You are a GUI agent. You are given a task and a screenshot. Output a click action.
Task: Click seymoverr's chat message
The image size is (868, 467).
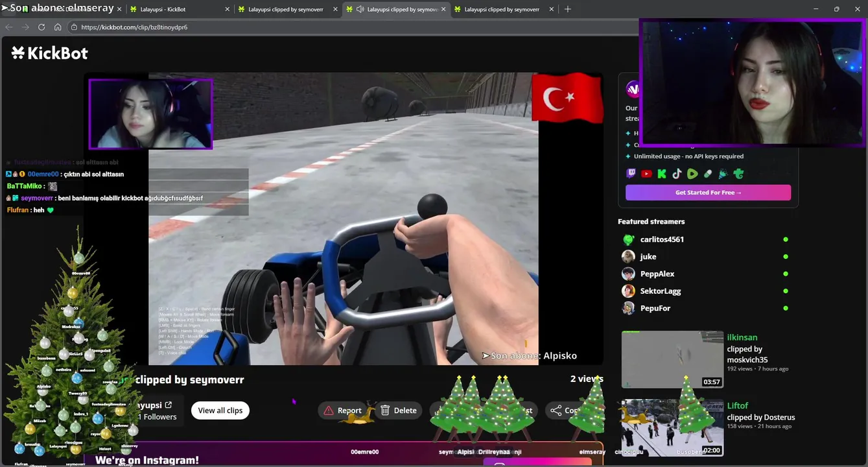point(104,198)
